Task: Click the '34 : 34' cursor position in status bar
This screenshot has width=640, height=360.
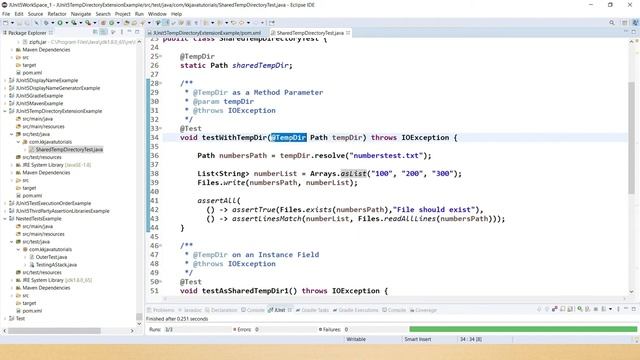Action: [x=471, y=339]
